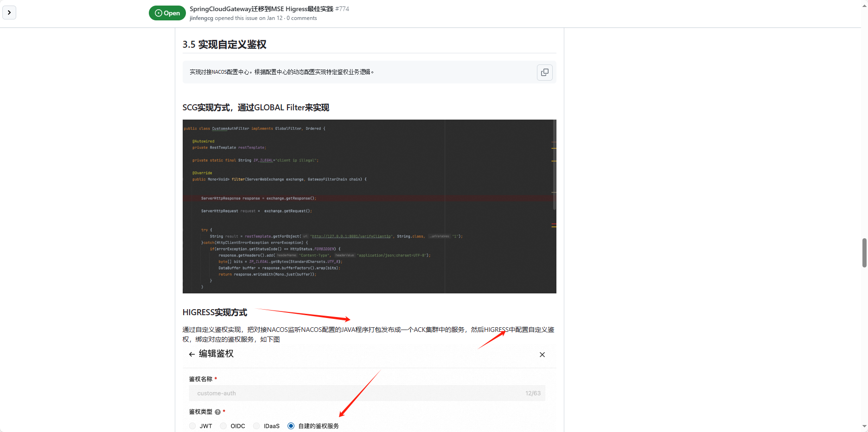Click the 鉴权名称 field label
The image size is (868, 432).
[x=201, y=379]
